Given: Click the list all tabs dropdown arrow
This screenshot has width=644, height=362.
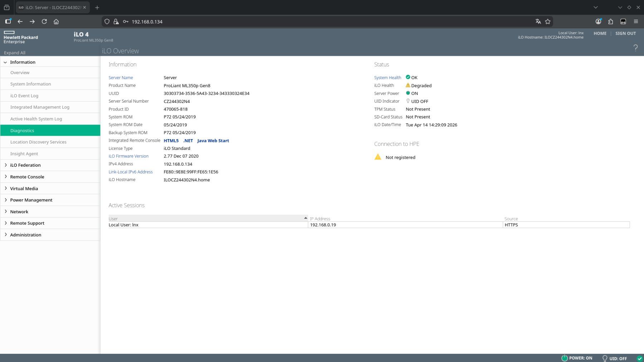Looking at the screenshot, I should pyautogui.click(x=595, y=7).
